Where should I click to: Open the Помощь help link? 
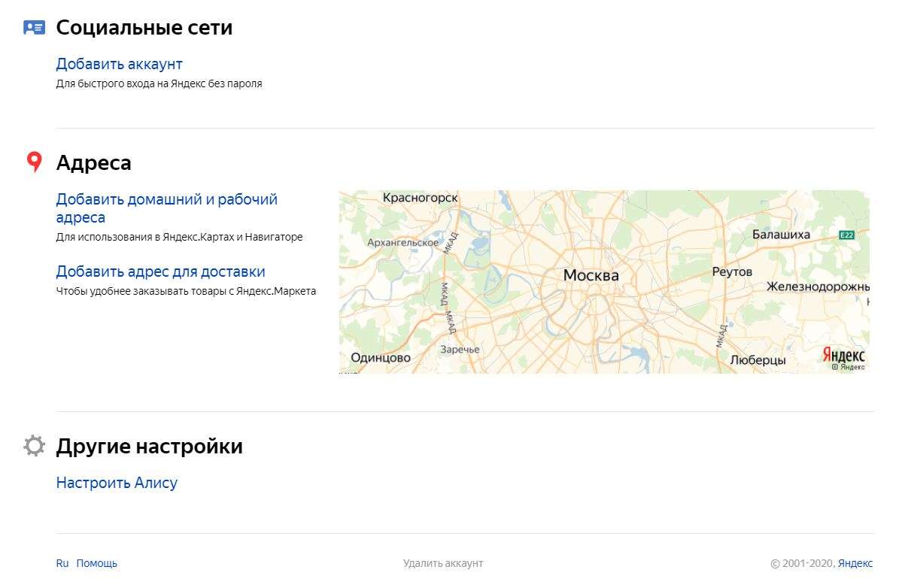pyautogui.click(x=96, y=563)
